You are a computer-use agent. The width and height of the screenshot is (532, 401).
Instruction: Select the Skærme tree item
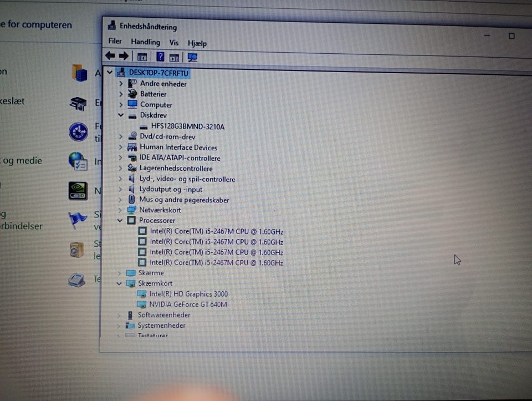pyautogui.click(x=151, y=273)
